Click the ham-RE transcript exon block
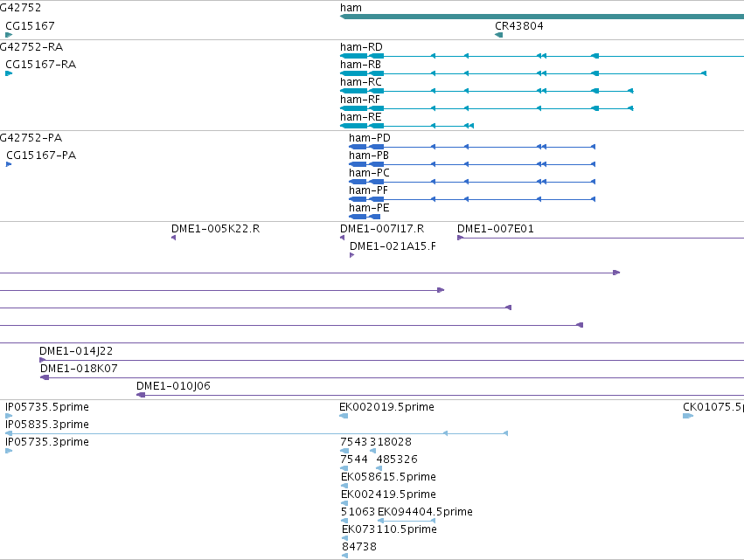 pos(354,126)
